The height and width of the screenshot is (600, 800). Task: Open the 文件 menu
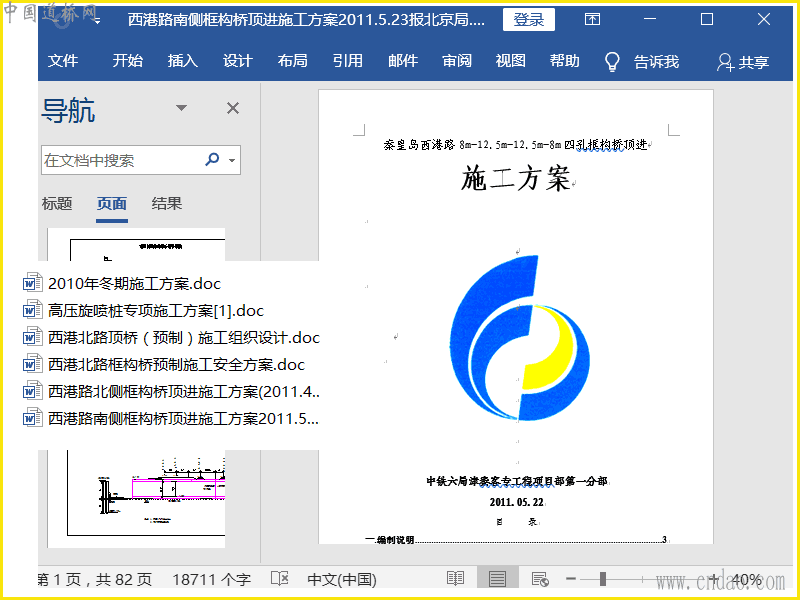63,61
